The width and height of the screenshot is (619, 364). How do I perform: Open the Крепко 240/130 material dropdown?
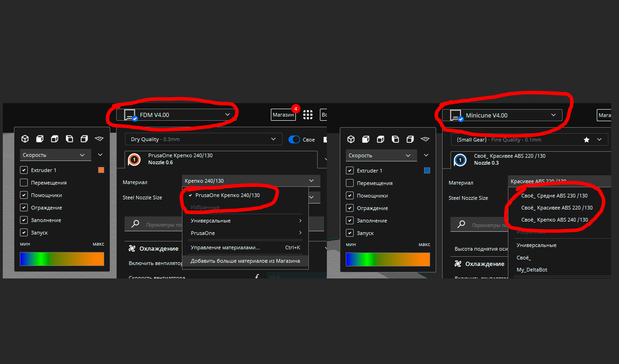click(251, 181)
